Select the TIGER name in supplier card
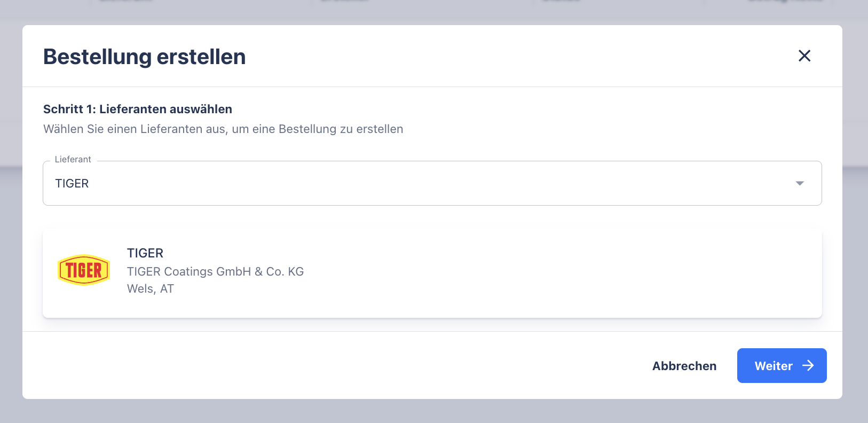 tap(145, 253)
